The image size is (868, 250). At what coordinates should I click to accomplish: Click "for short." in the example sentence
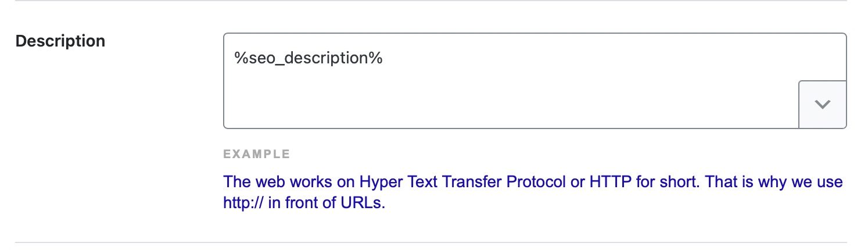point(661,182)
